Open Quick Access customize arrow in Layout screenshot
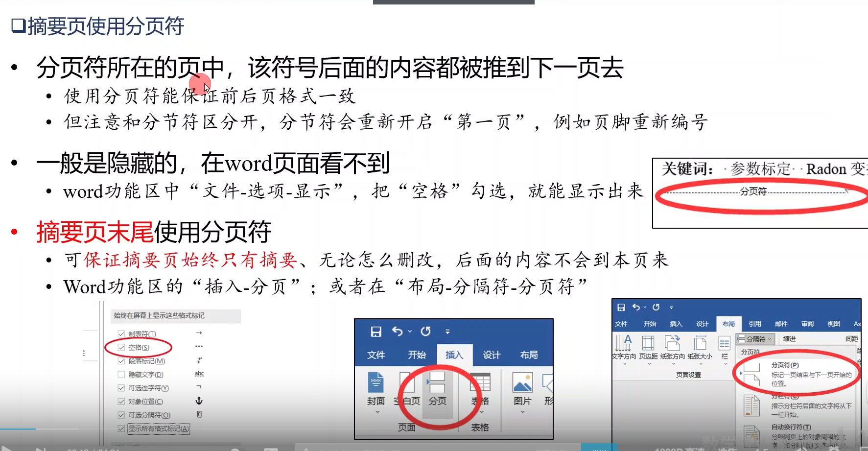The height and width of the screenshot is (451, 868). point(671,308)
